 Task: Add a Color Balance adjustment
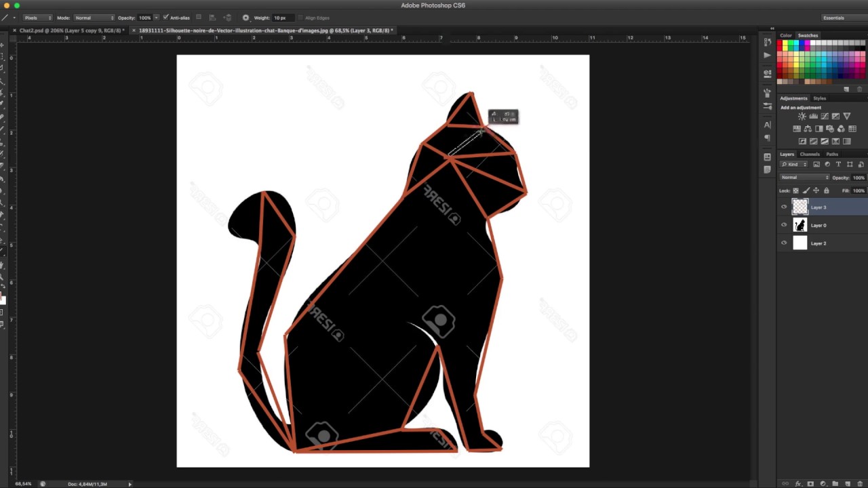point(808,129)
